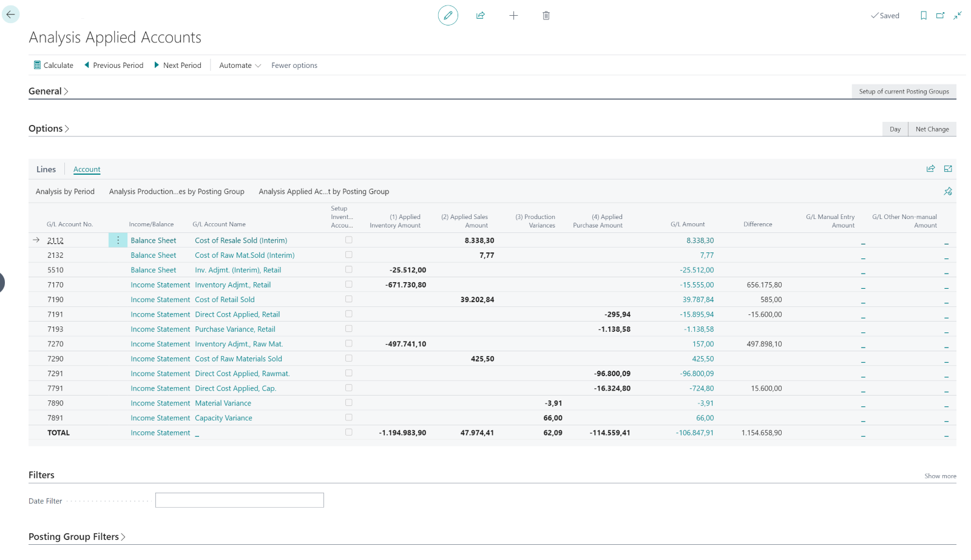Click account number 7791

pos(55,388)
